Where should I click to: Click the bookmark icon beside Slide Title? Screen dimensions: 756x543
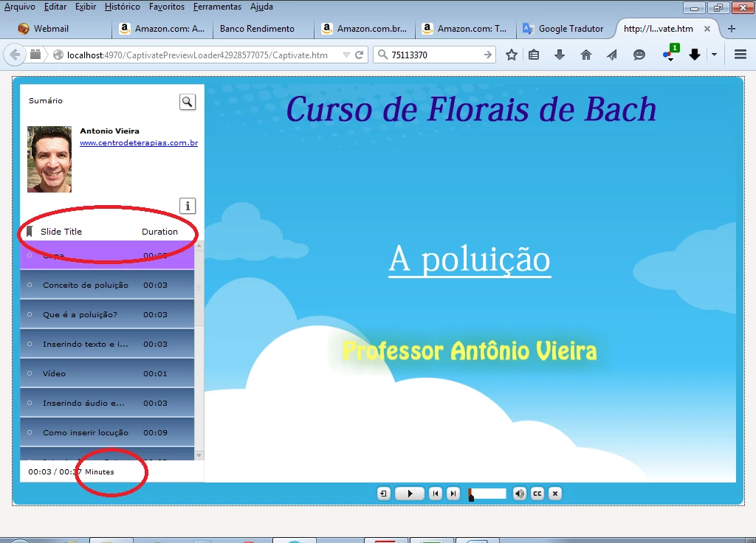pyautogui.click(x=30, y=232)
